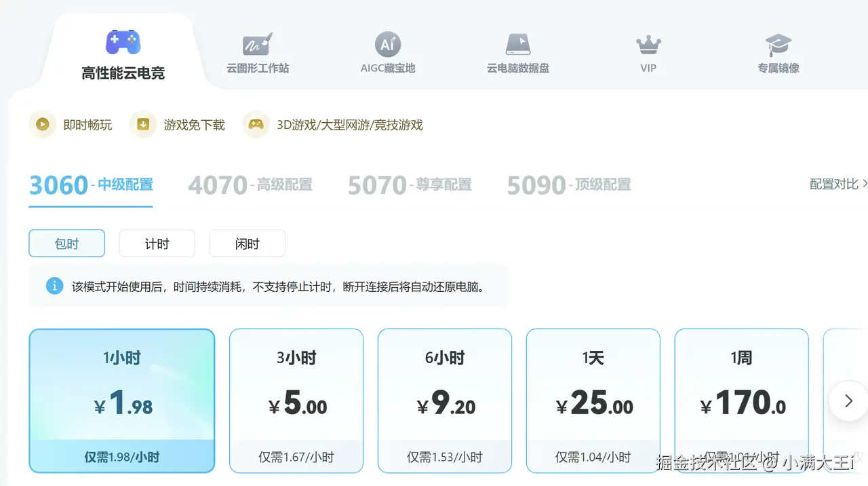
Task: Click the graduation cap icon for 专属镜像
Action: 778,42
